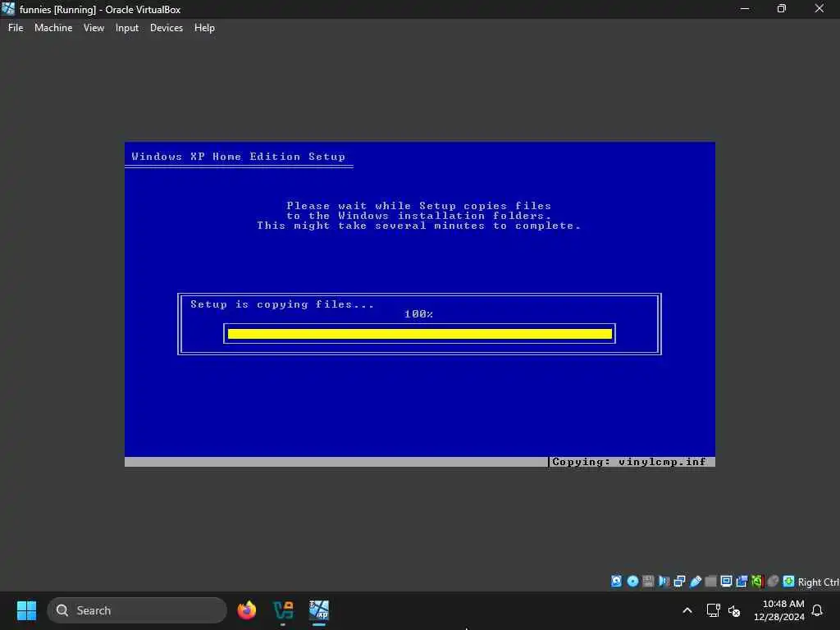Screen dimensions: 840x630
Task: Click the 'This might take several minutes' line
Action: [x=418, y=226]
